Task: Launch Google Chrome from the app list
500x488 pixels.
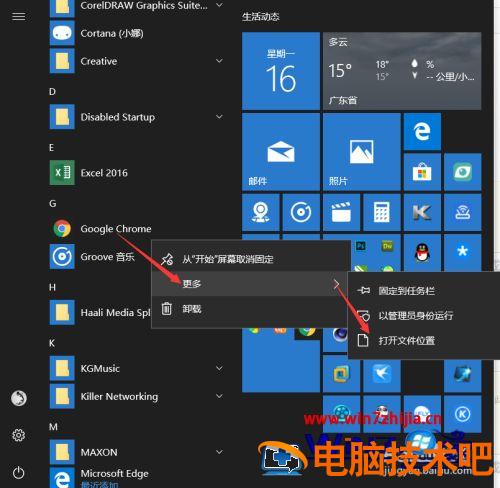Action: [137, 229]
